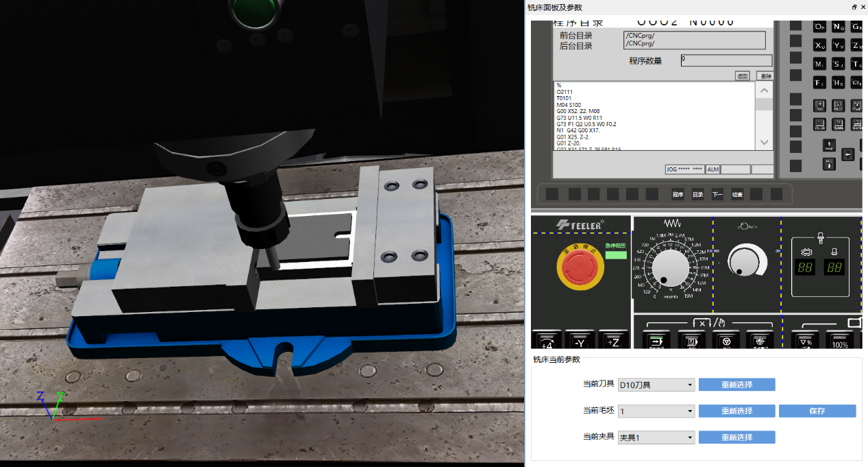This screenshot has height=467, width=868.
Task: Click the program list scrollbar thumb
Action: 765,105
